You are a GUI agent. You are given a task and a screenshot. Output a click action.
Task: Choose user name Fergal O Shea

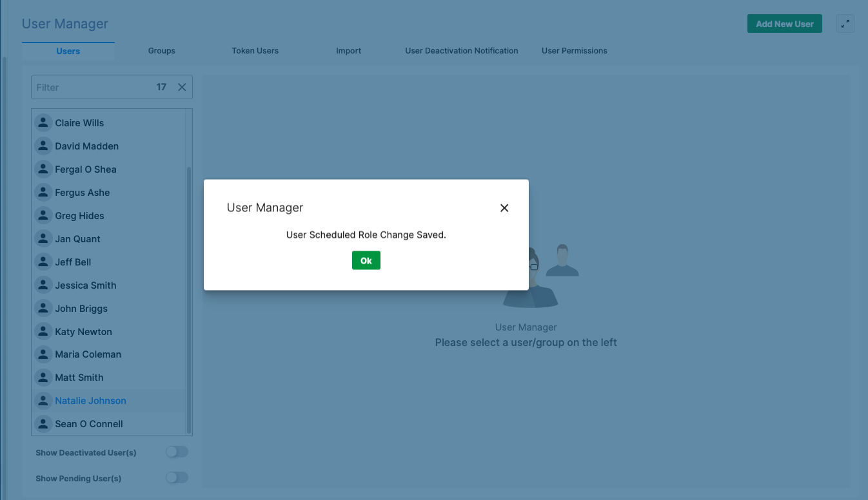pos(86,169)
